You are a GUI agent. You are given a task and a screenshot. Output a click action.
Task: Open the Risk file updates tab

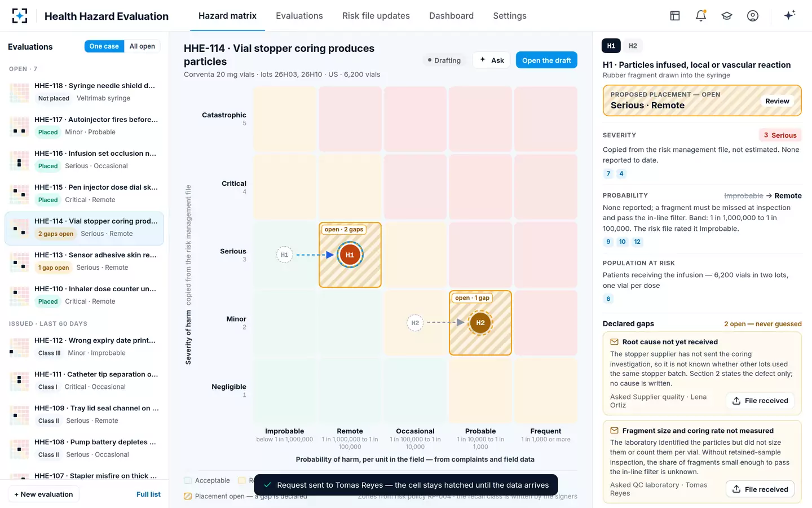pyautogui.click(x=376, y=16)
